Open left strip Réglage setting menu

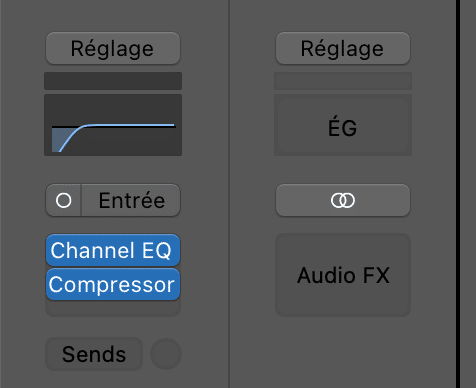click(x=113, y=48)
